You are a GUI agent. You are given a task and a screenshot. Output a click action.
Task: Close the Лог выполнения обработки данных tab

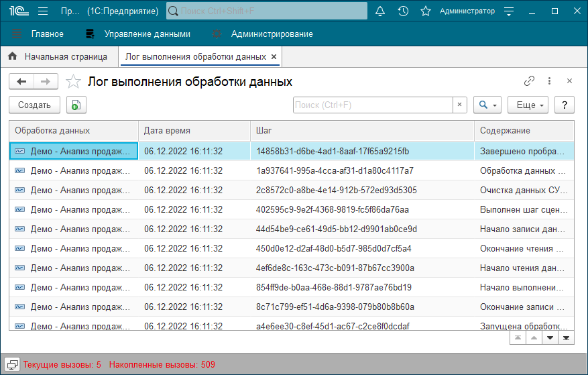pyautogui.click(x=274, y=56)
